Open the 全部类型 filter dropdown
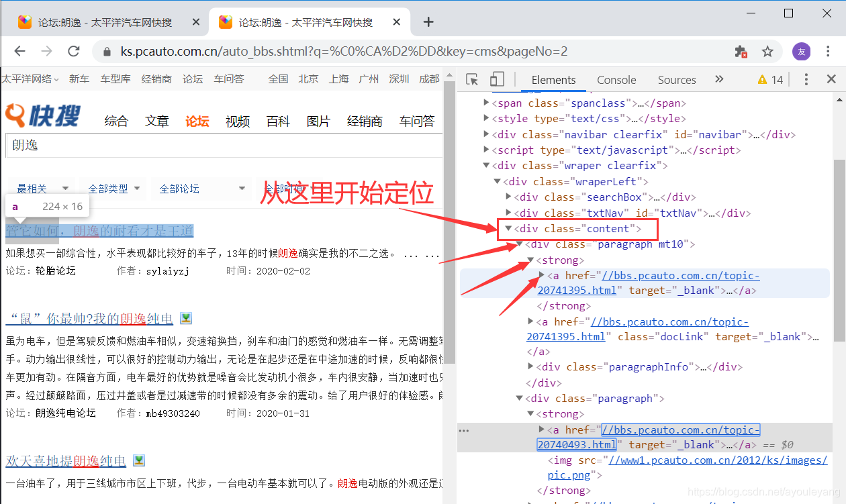The height and width of the screenshot is (504, 846). (114, 189)
